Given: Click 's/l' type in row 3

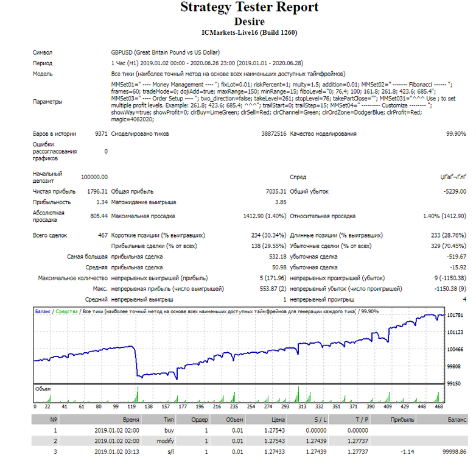Looking at the screenshot, I should (x=170, y=452).
